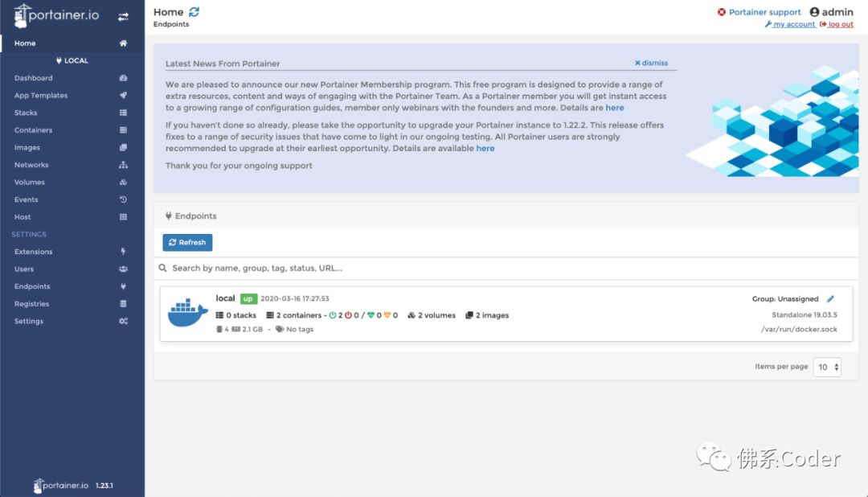The height and width of the screenshot is (497, 868).
Task: Click the 'No tags' label
Action: pos(300,329)
